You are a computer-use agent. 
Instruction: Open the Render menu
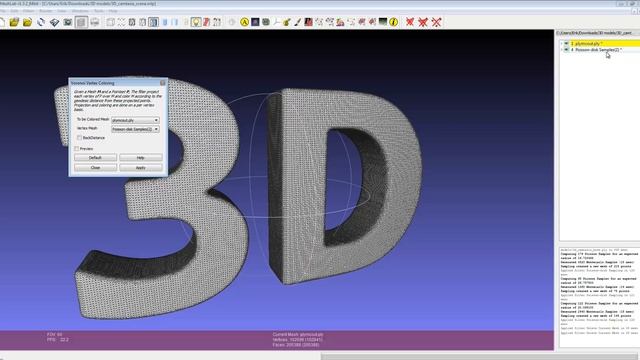point(46,11)
